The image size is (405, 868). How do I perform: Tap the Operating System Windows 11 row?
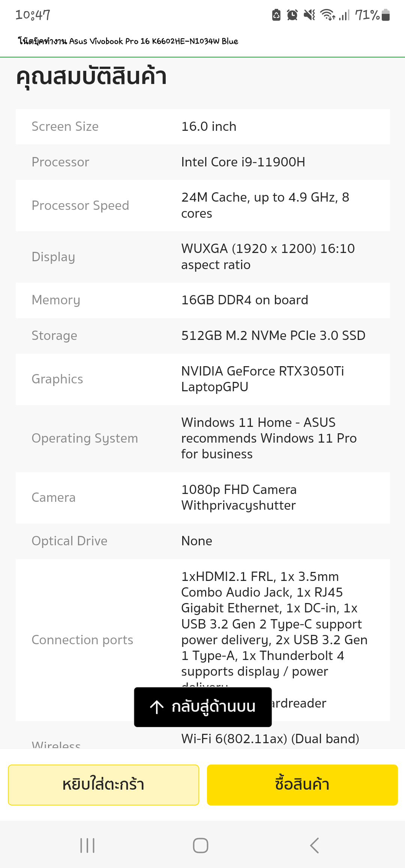203,438
